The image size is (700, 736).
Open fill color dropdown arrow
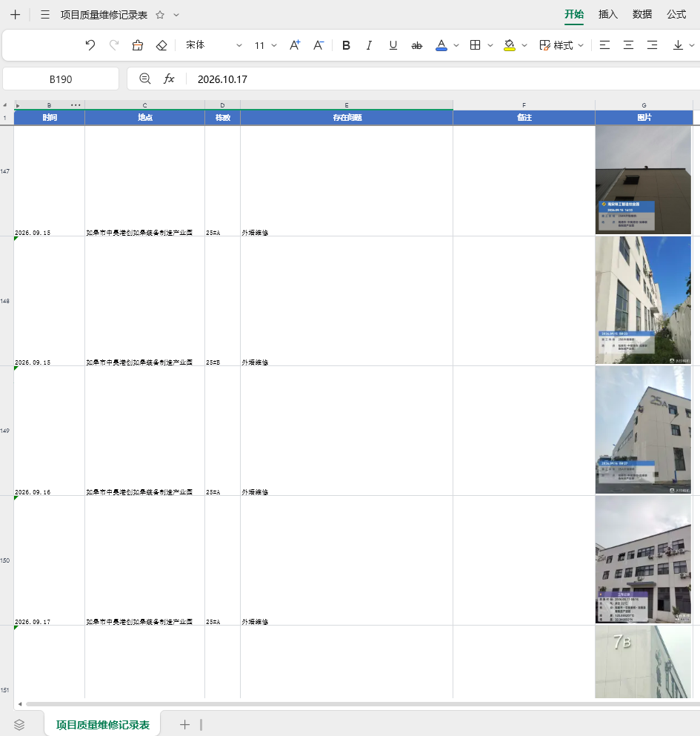(x=524, y=45)
